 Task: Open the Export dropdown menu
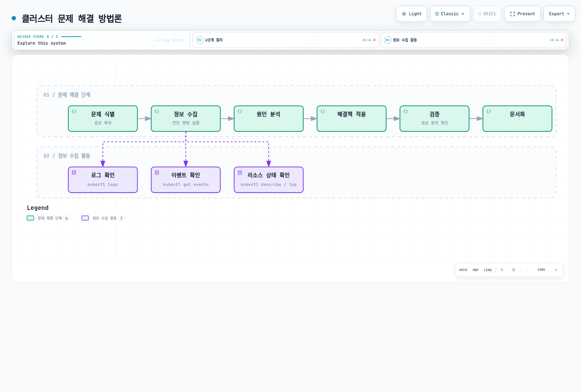pos(559,14)
